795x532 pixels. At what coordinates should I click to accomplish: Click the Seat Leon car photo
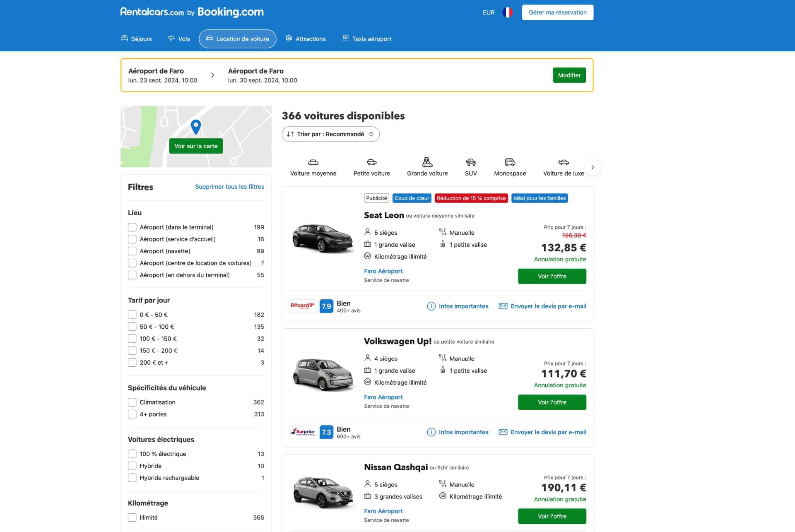323,238
